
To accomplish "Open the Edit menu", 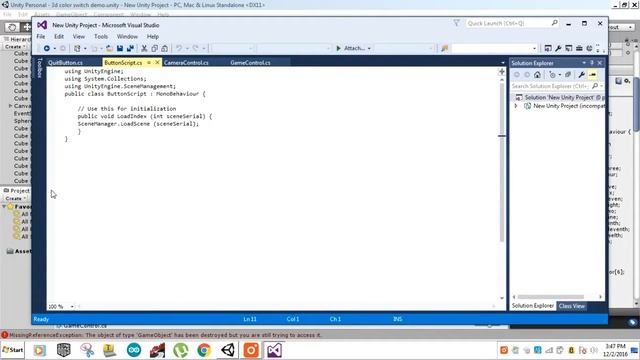I will click(59, 36).
